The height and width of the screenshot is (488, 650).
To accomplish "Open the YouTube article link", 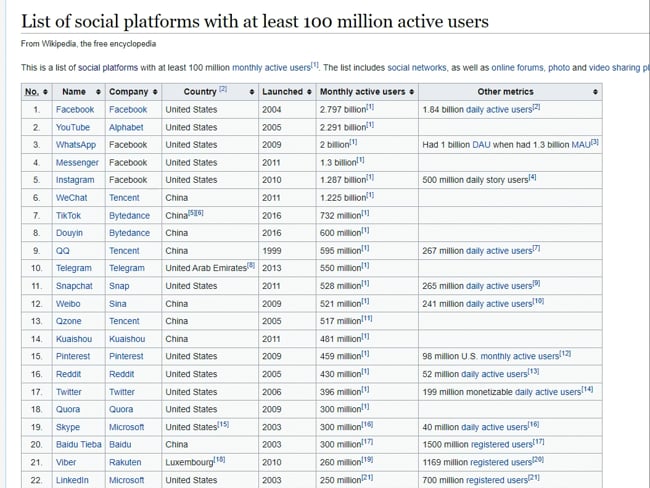I will [x=73, y=127].
